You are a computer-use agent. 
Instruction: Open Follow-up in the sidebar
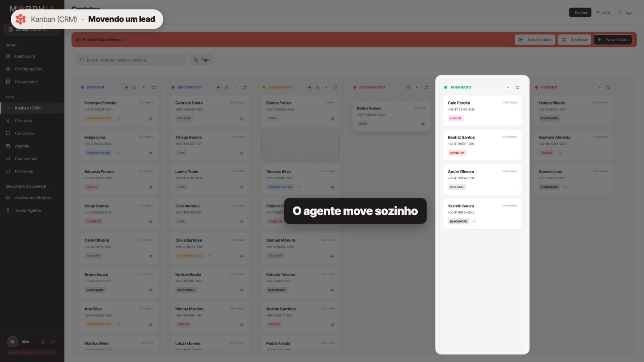pyautogui.click(x=32, y=171)
